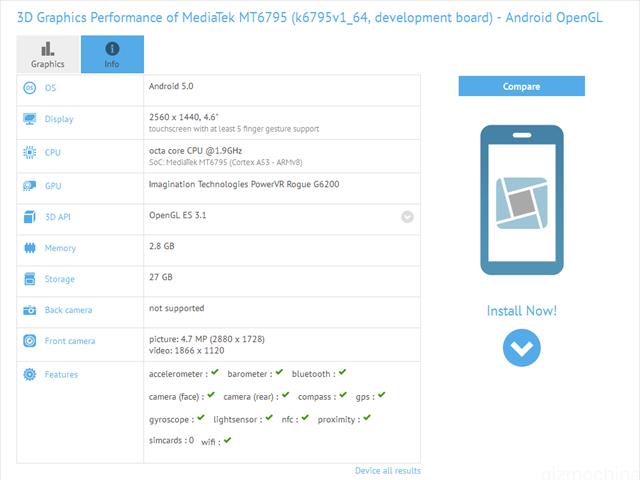
Task: Open the Graphics tab
Action: (48, 54)
